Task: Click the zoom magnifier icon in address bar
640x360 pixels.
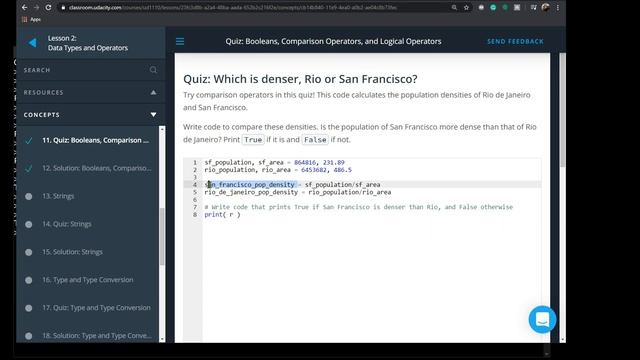Action: coord(454,7)
